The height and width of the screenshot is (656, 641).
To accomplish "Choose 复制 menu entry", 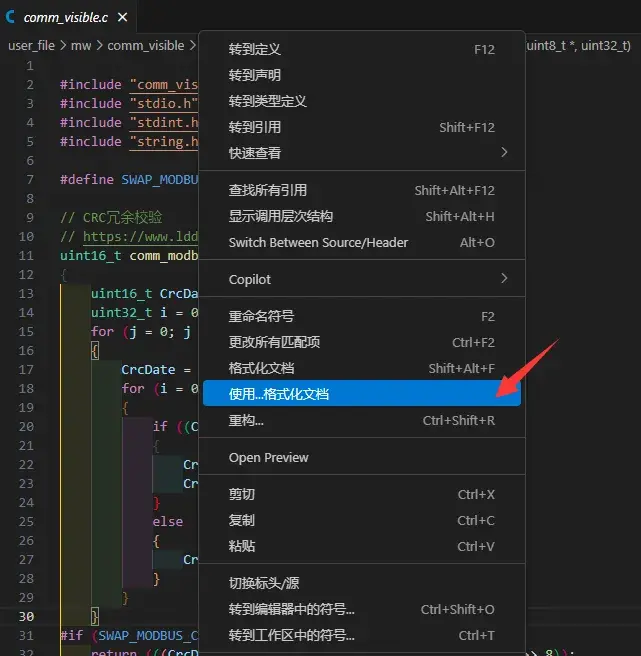I will coord(362,520).
